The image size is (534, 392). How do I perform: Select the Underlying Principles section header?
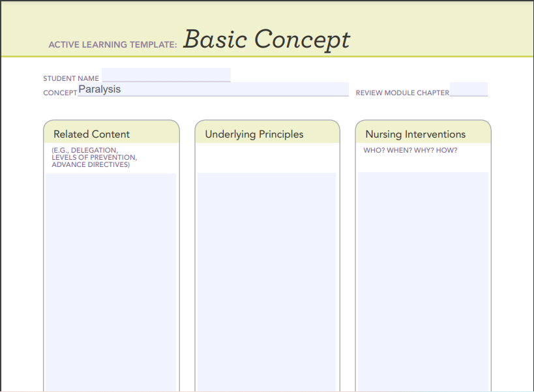pos(253,134)
